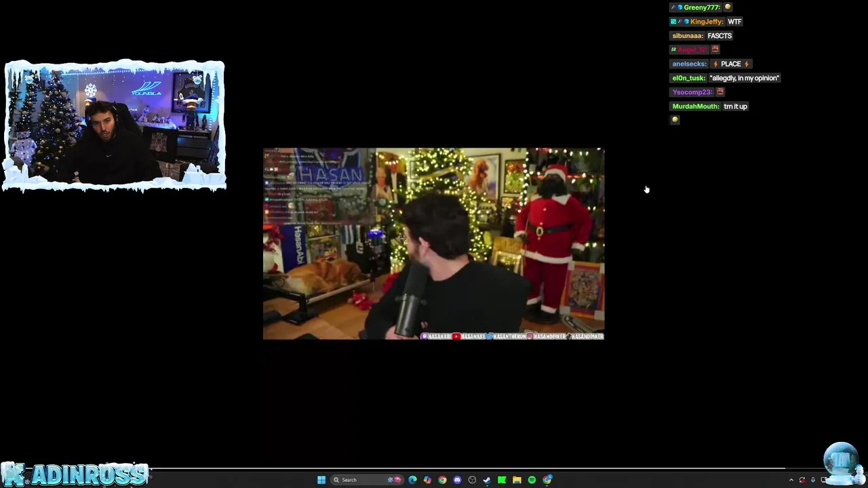The image size is (868, 488).
Task: Click the "allegdly, in my opinion" chat message
Action: coord(745,78)
